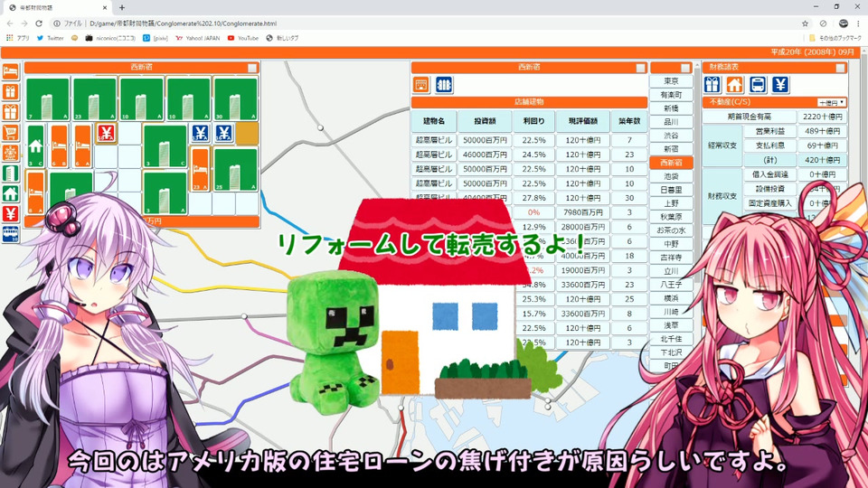Toggle the 財務諸表 panel checkbox

point(840,68)
